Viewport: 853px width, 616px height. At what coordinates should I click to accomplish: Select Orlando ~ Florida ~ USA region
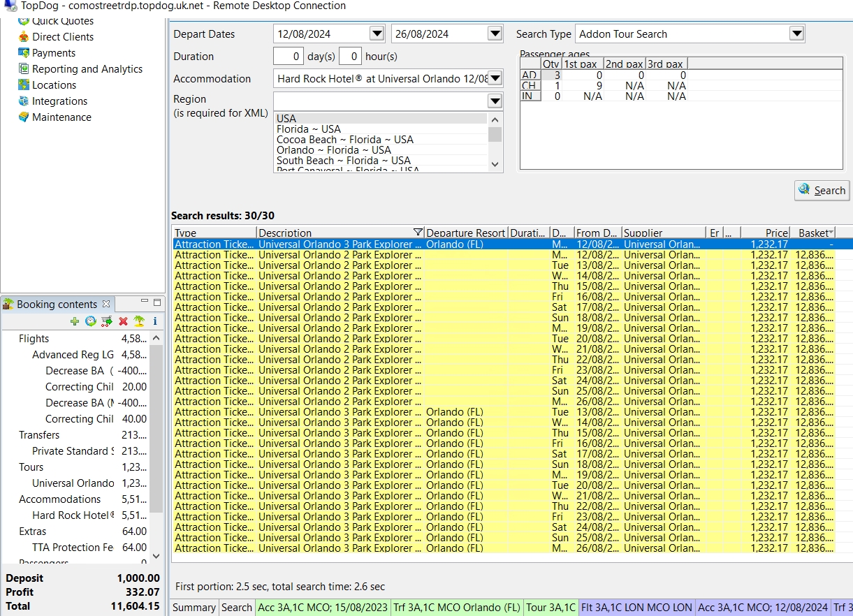pos(333,150)
